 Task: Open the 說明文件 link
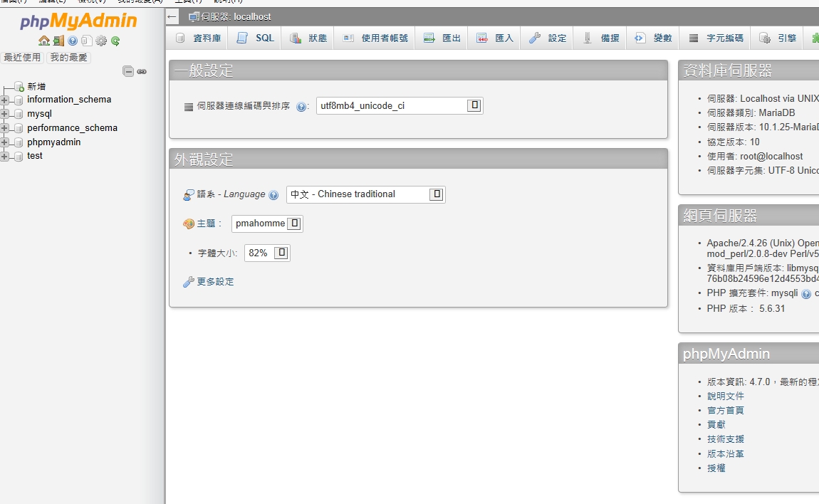[726, 397]
